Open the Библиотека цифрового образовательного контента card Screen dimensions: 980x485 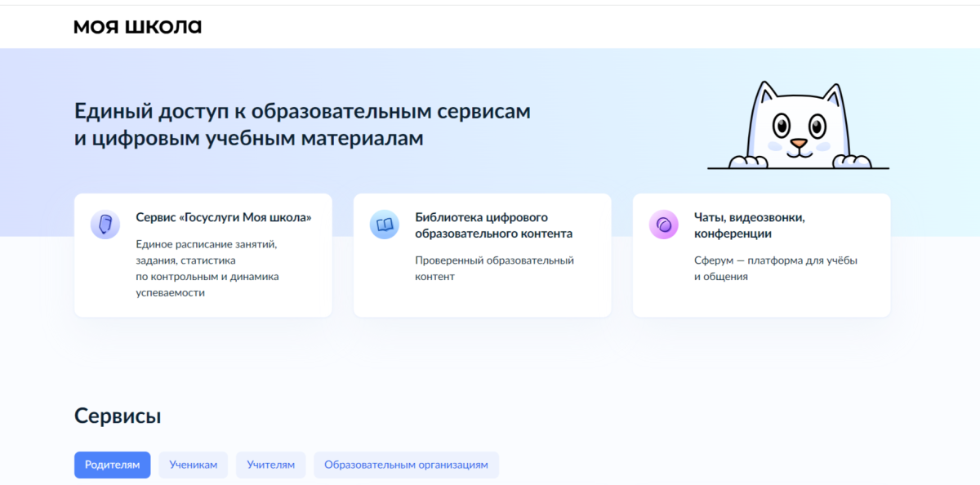point(482,255)
